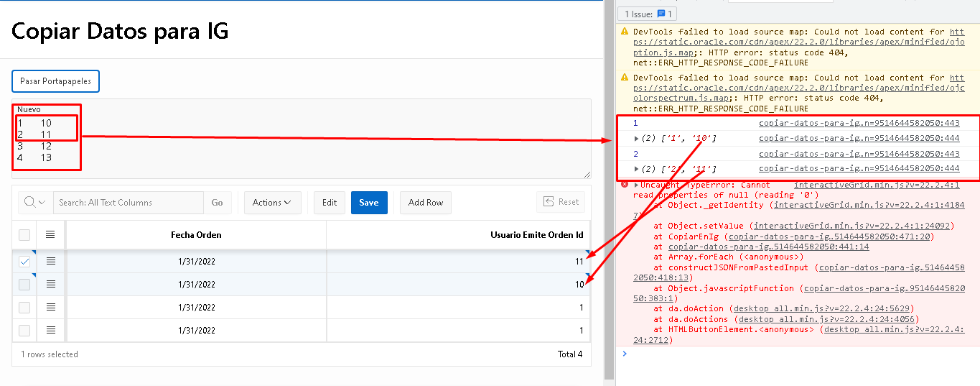Open the row actions menu in the third grid row

[x=50, y=308]
